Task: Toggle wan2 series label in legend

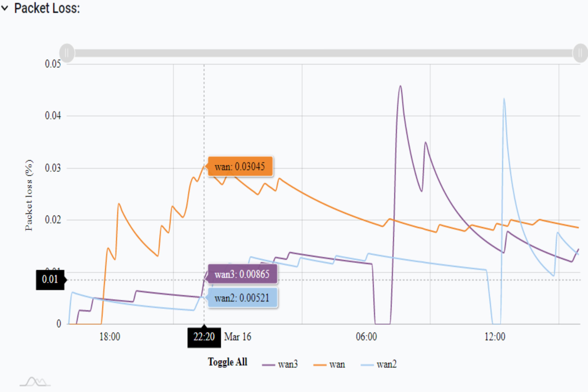Action: tap(387, 365)
